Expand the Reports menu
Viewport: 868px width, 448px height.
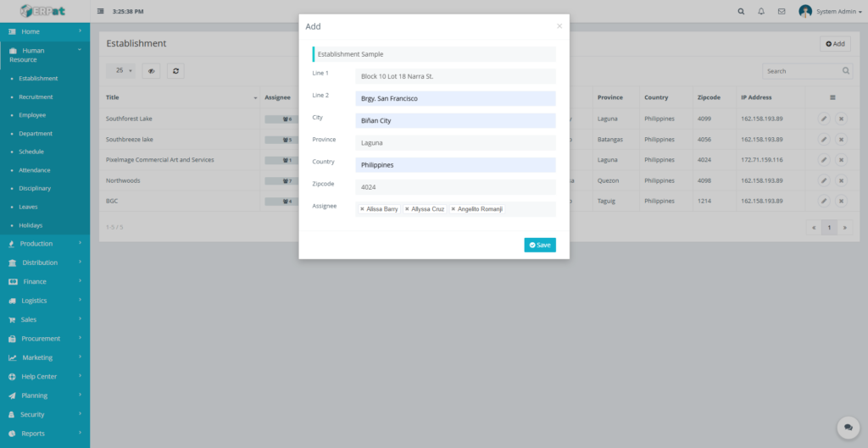(x=45, y=434)
